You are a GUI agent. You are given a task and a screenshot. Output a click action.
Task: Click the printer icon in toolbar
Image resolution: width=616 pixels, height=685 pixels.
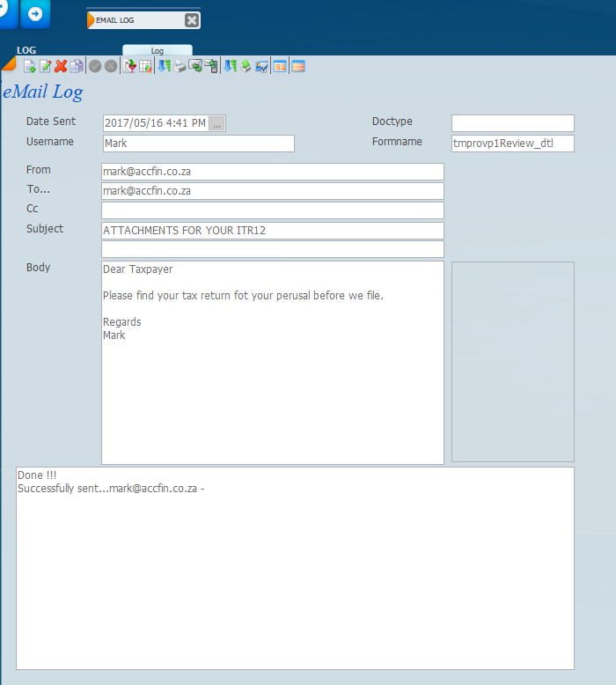(x=180, y=66)
